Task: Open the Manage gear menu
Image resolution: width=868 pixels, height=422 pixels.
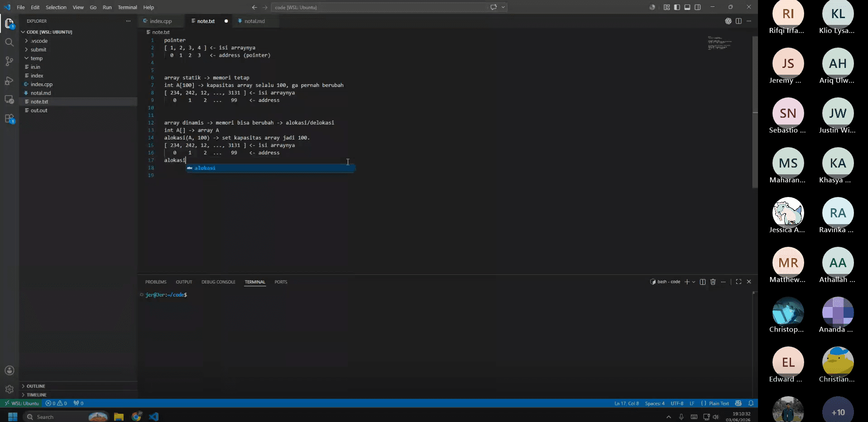Action: coord(10,389)
